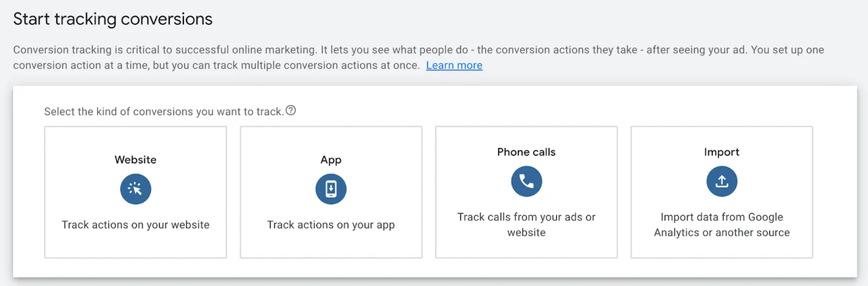Viewport: 868px width, 286px height.
Task: Click "Track calls from your ads or website"
Action: coord(526,225)
